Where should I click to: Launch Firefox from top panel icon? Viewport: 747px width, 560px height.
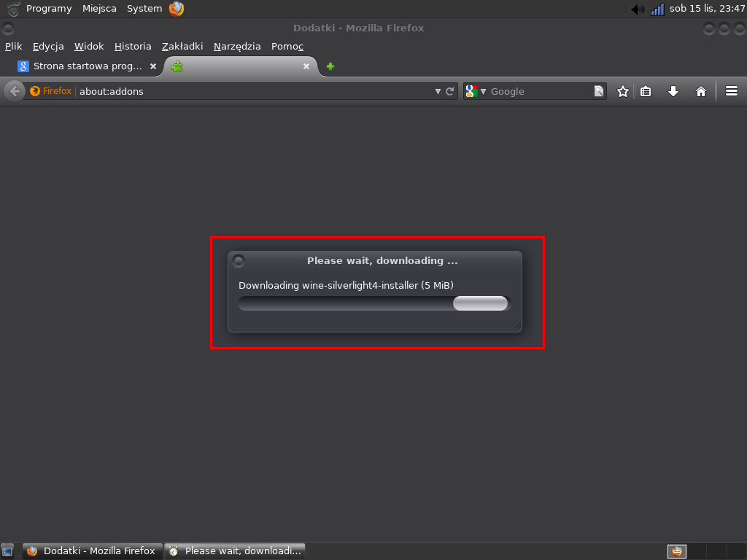[x=177, y=9]
